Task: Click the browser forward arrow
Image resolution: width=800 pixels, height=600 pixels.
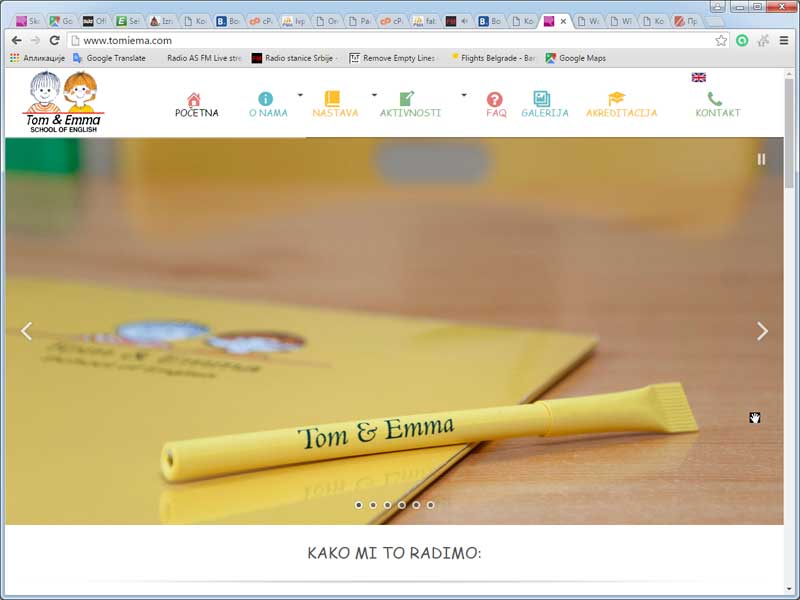Action: tap(35, 40)
